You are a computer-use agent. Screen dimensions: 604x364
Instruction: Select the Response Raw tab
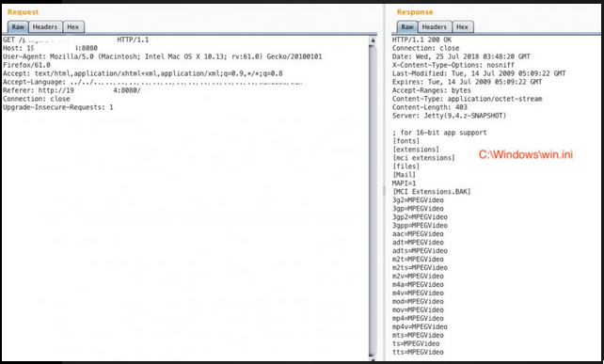(407, 27)
